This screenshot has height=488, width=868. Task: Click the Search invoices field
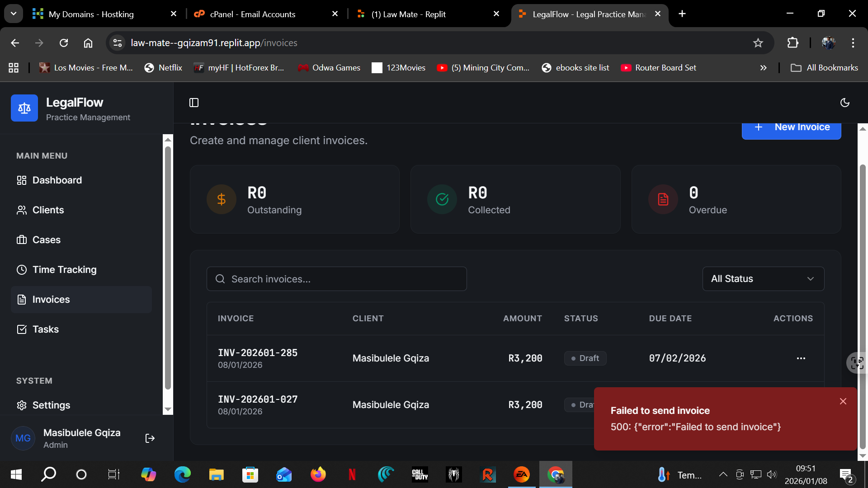point(337,279)
